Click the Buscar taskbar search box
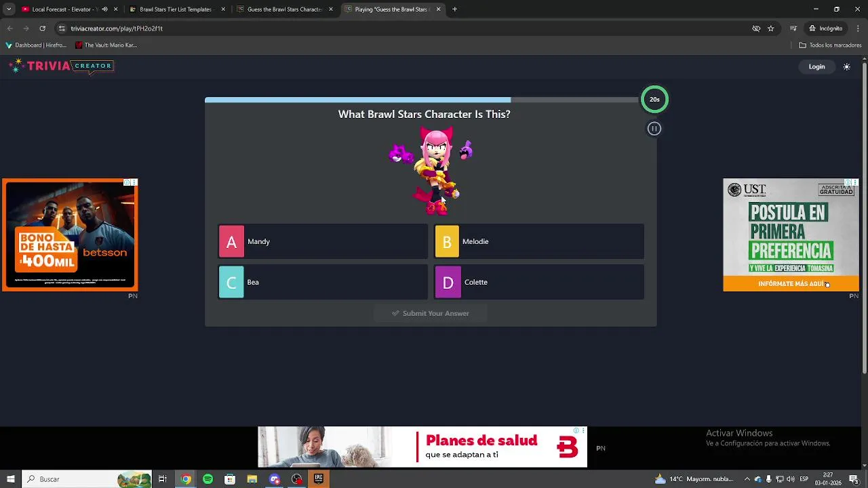Viewport: 868px width, 488px height. tap(87, 479)
